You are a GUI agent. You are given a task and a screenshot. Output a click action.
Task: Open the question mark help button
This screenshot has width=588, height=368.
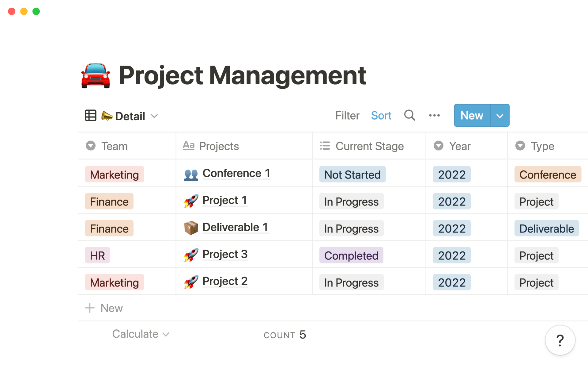(560, 340)
